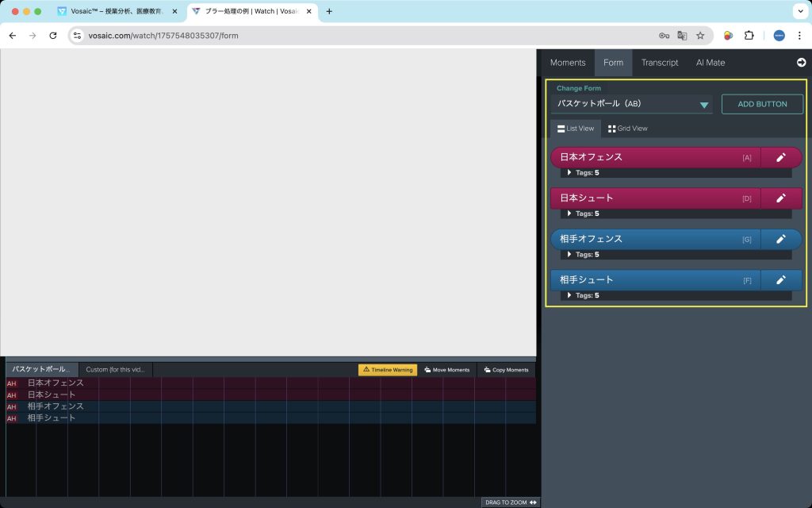Switch to List View

tap(576, 129)
